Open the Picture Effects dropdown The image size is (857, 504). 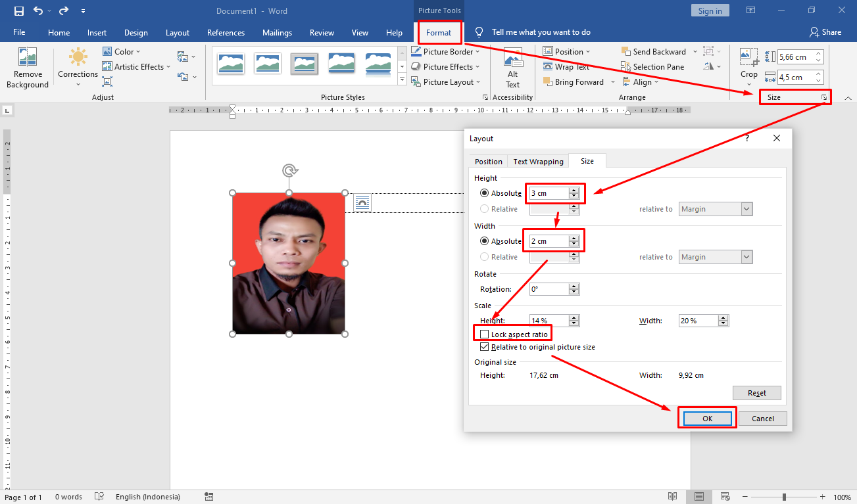point(445,66)
